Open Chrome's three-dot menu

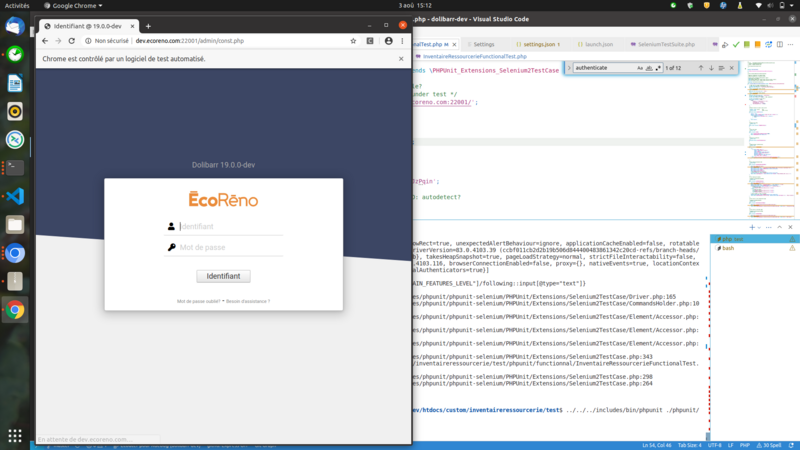(402, 41)
